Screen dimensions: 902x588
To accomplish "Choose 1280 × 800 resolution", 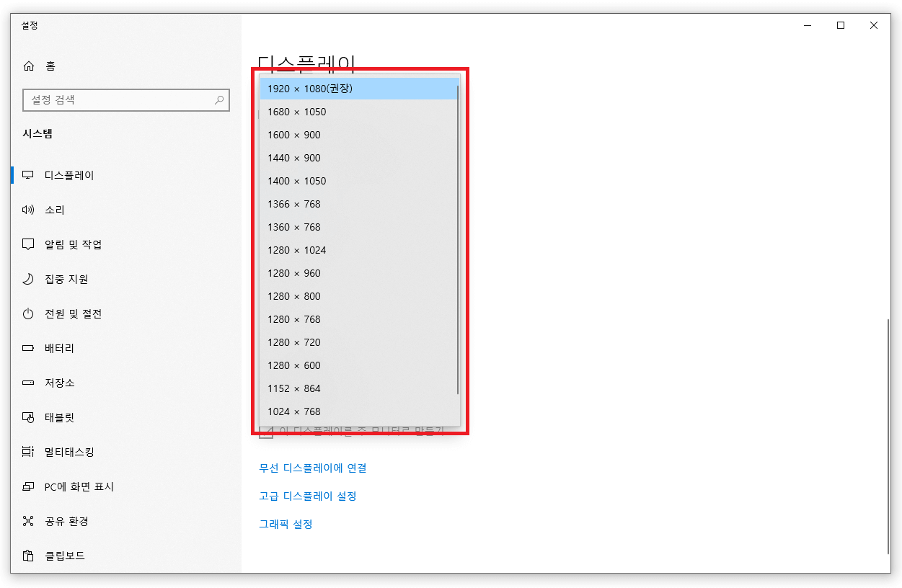I will (359, 296).
